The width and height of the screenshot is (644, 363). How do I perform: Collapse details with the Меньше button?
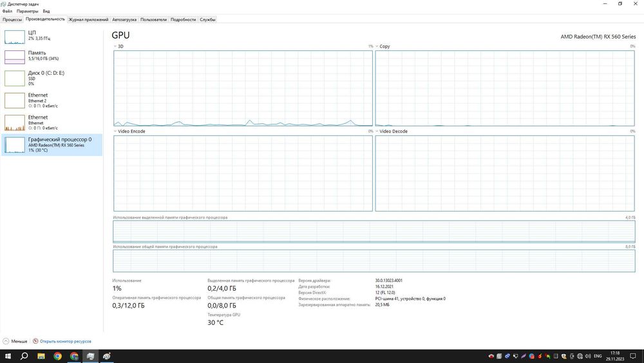15,341
